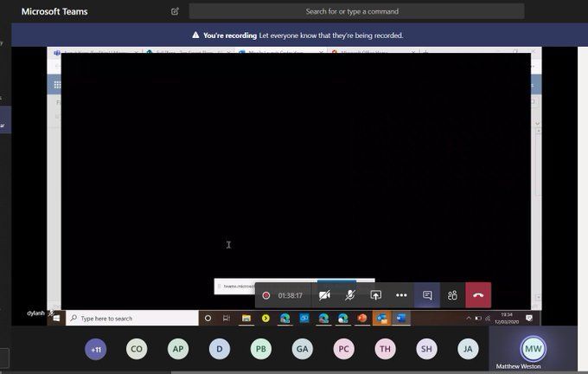Select the JA participant avatar
588x374 pixels.
tap(468, 349)
